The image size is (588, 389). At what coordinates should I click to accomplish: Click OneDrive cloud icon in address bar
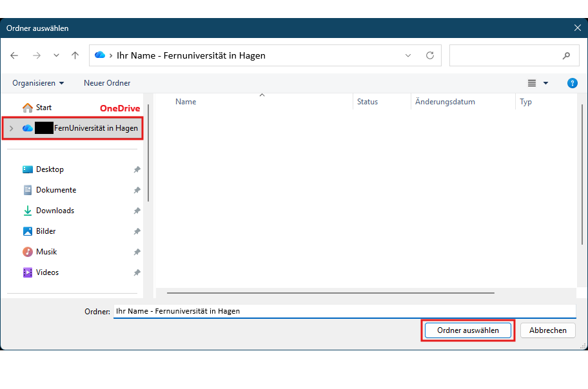tap(100, 55)
